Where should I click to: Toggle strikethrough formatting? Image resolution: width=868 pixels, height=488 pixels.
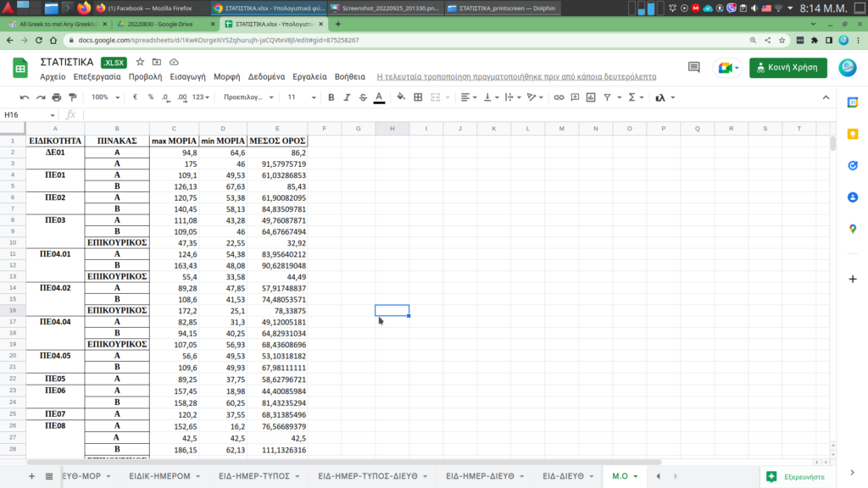pos(363,97)
